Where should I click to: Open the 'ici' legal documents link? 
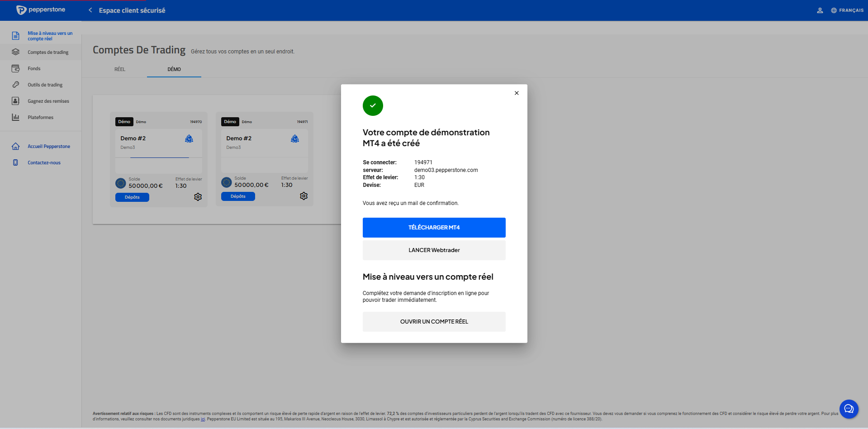click(x=203, y=419)
